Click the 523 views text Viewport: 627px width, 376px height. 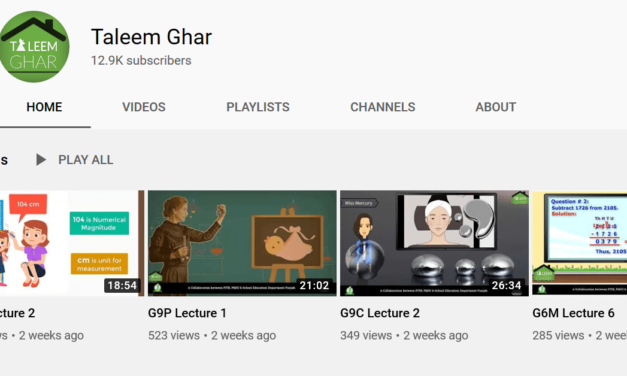point(174,335)
